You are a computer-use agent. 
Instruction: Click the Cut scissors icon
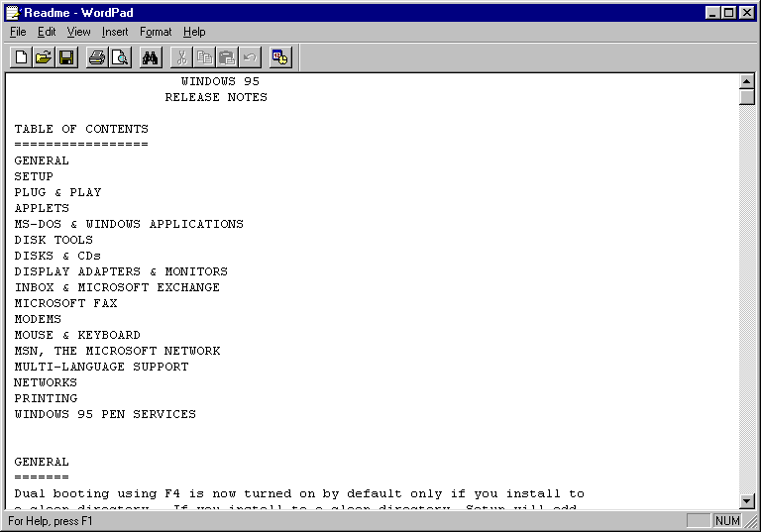(181, 57)
